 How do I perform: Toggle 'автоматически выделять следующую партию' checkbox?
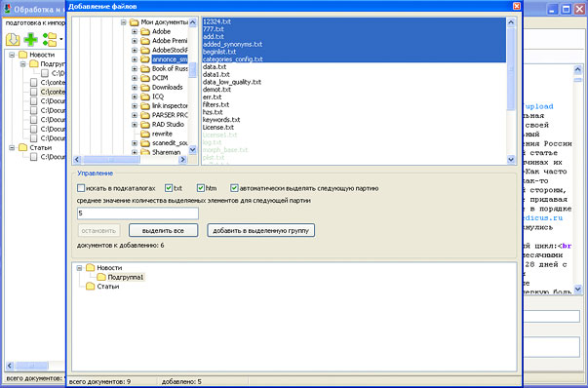234,188
